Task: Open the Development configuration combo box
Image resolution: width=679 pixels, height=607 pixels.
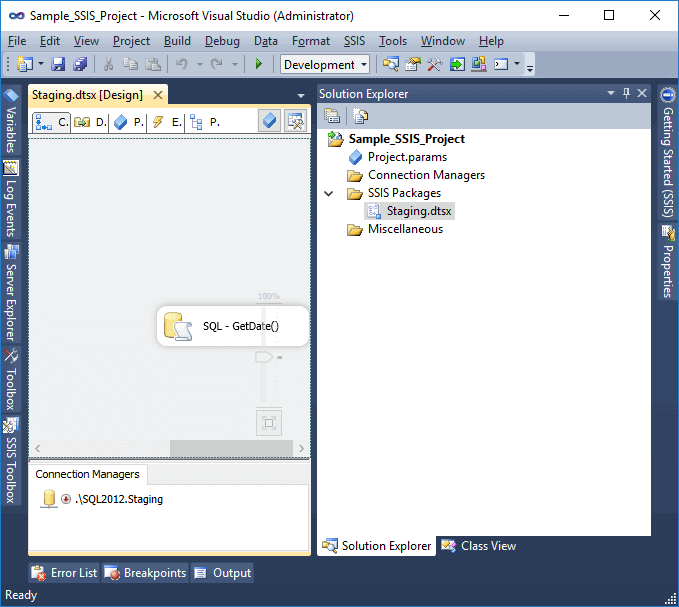Action: tap(325, 65)
